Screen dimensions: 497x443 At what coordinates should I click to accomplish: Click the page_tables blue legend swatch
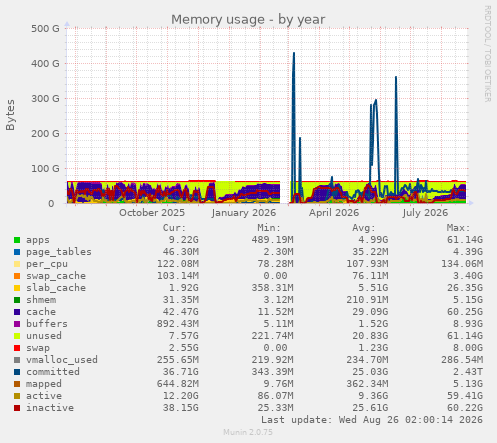(x=17, y=252)
